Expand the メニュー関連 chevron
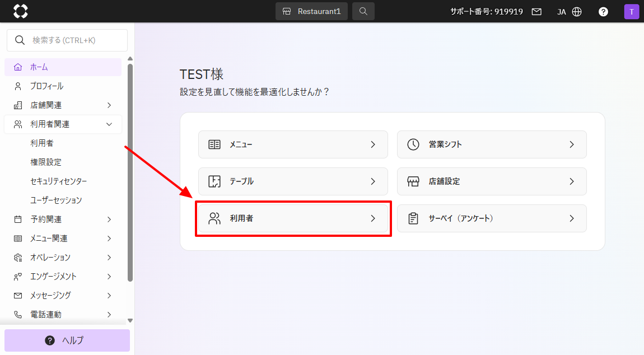The width and height of the screenshot is (644, 355). 109,239
